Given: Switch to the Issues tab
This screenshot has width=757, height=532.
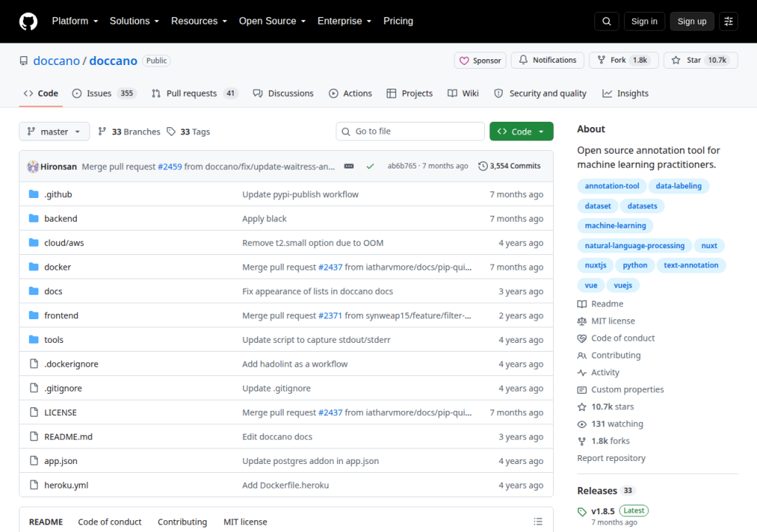Looking at the screenshot, I should point(103,93).
